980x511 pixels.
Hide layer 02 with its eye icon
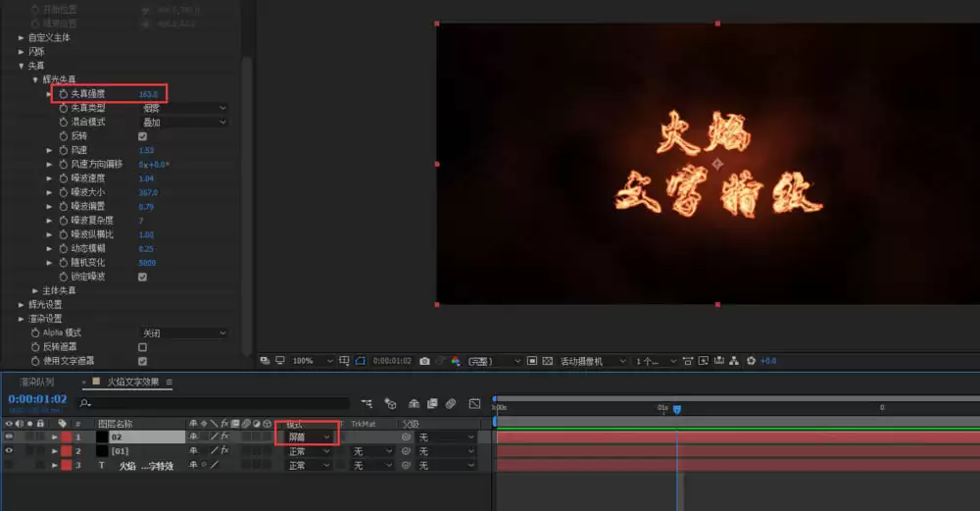coord(9,436)
